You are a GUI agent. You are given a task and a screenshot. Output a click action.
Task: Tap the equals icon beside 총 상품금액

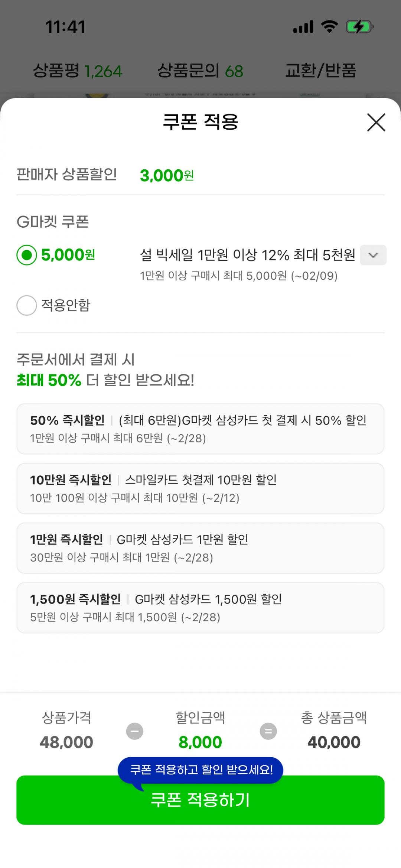click(x=268, y=731)
